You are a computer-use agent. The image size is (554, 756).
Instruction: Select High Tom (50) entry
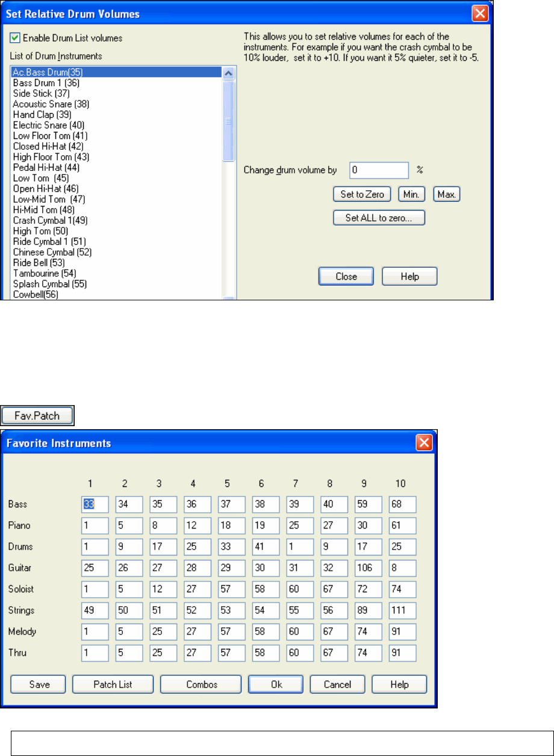(116, 231)
